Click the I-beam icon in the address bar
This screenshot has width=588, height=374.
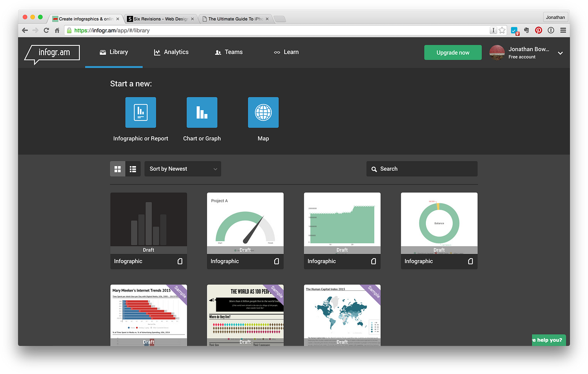(x=493, y=30)
